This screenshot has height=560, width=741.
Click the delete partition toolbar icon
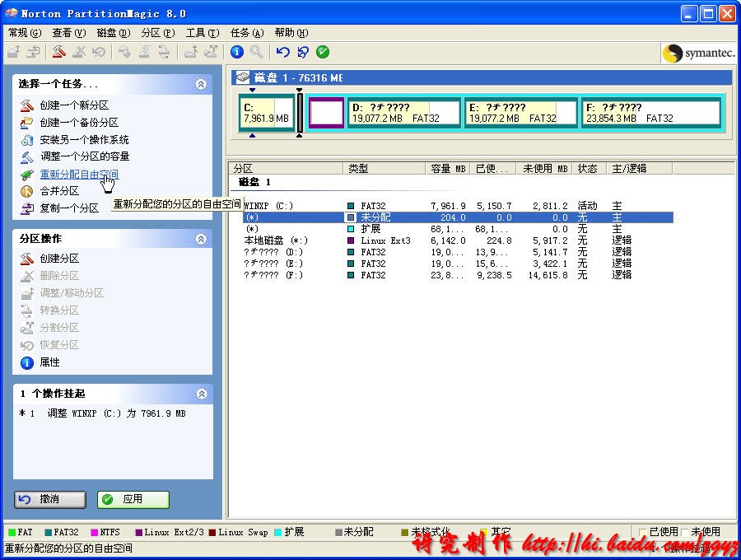(79, 52)
